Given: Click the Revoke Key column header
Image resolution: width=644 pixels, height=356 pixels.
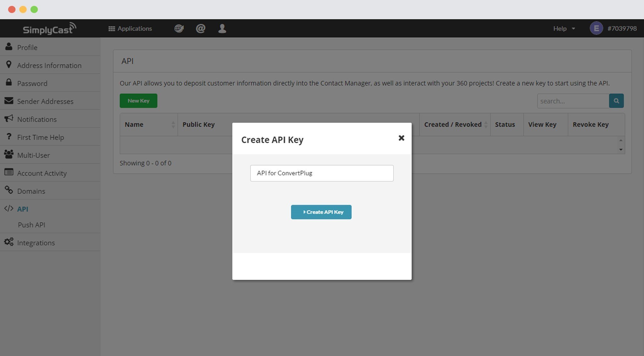Looking at the screenshot, I should (596, 124).
